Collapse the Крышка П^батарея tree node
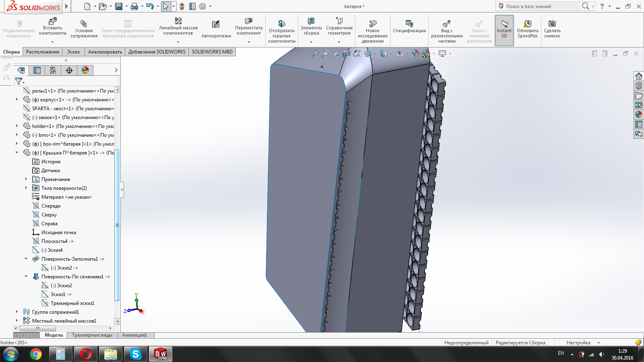 [x=17, y=153]
